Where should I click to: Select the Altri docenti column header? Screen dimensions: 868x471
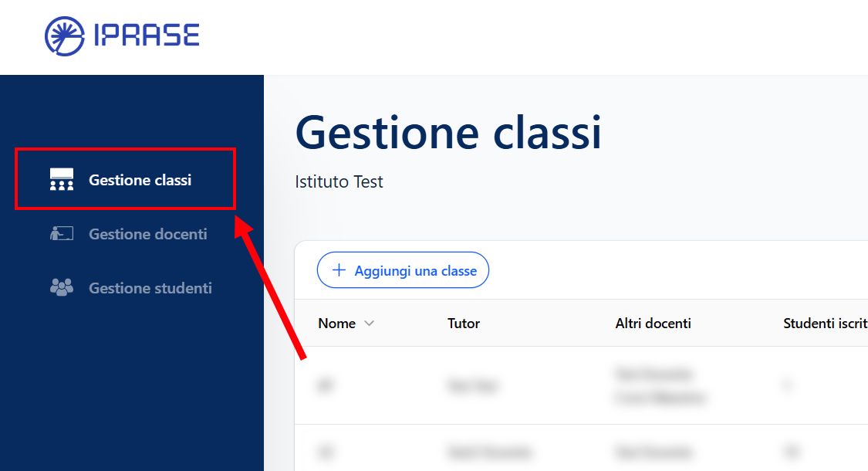pyautogui.click(x=653, y=324)
